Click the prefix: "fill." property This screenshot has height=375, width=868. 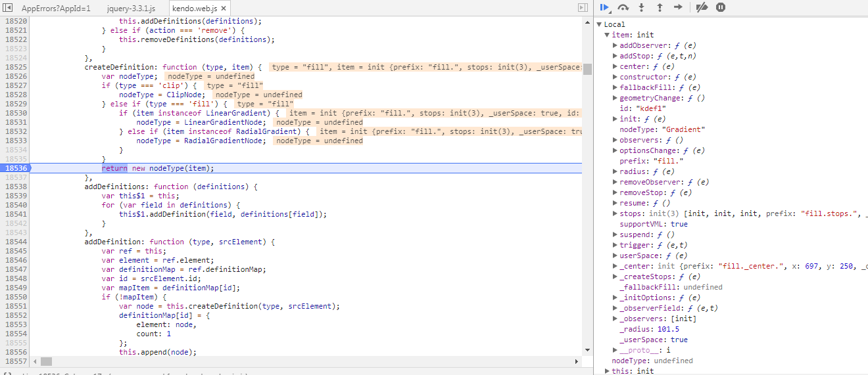point(650,161)
